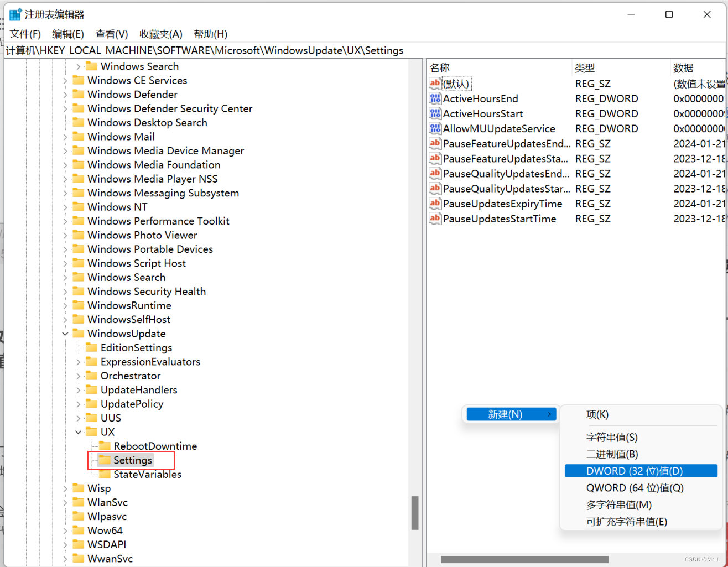This screenshot has width=728, height=567.
Task: Expand the Wow64 node
Action: (65, 530)
